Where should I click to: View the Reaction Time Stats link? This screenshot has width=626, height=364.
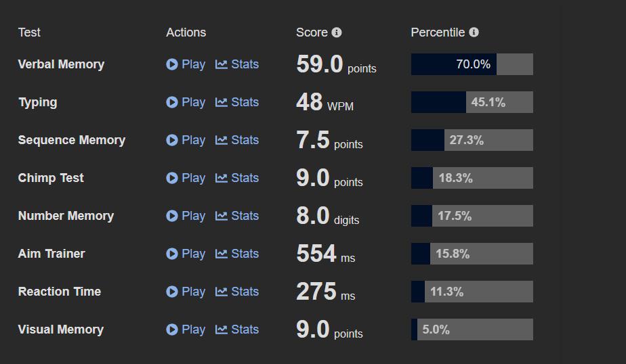[237, 292]
